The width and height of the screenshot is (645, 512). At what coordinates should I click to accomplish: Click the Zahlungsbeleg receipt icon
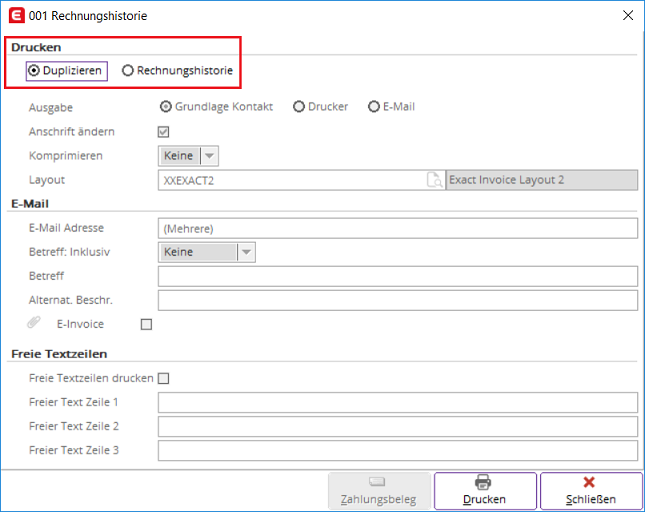coord(377,482)
